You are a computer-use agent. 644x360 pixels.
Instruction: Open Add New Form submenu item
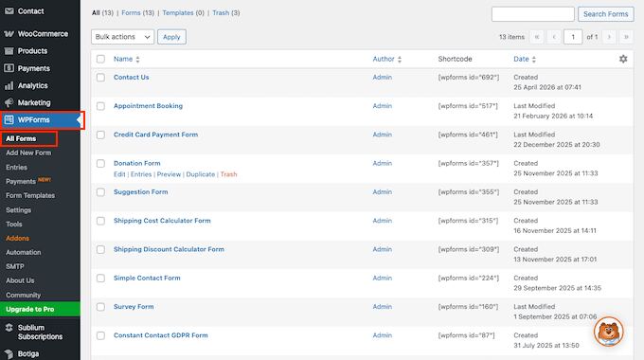28,153
